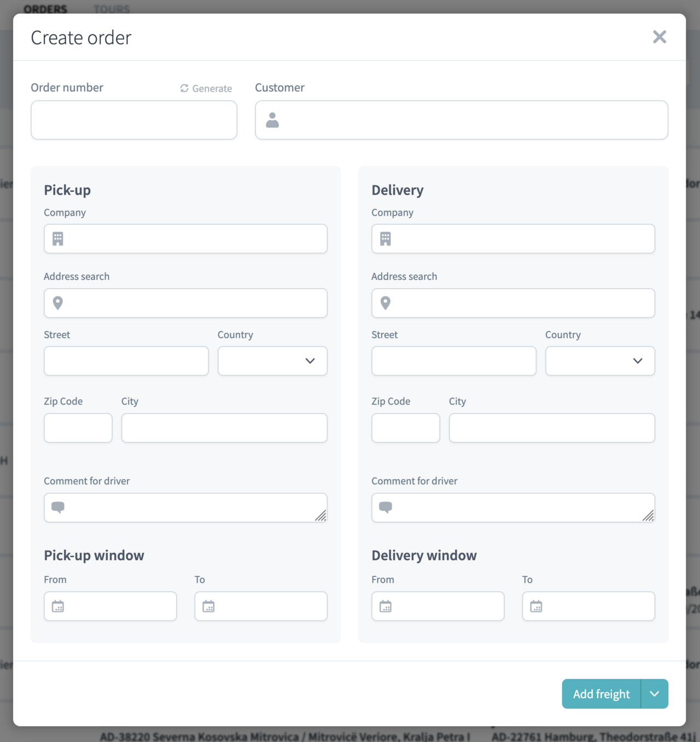Click the building icon in Delivery Company

click(x=386, y=238)
